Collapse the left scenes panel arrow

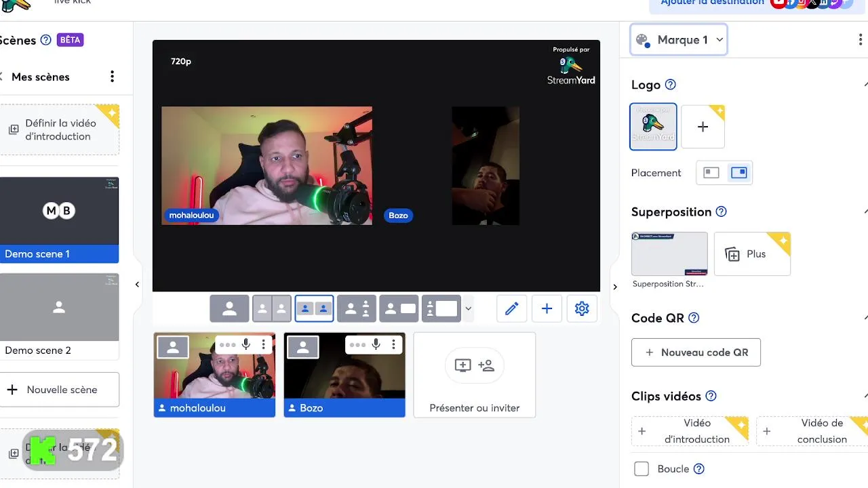(x=137, y=285)
